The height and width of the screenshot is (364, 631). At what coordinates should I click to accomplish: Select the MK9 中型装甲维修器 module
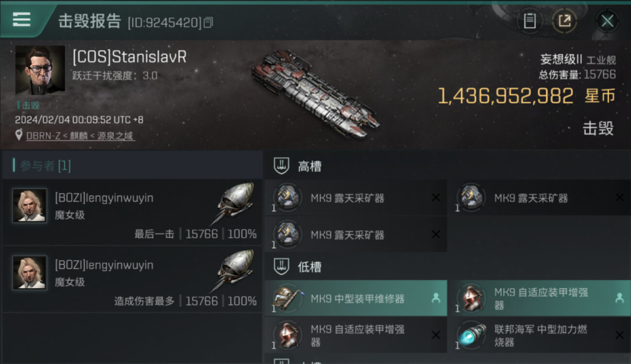356,298
